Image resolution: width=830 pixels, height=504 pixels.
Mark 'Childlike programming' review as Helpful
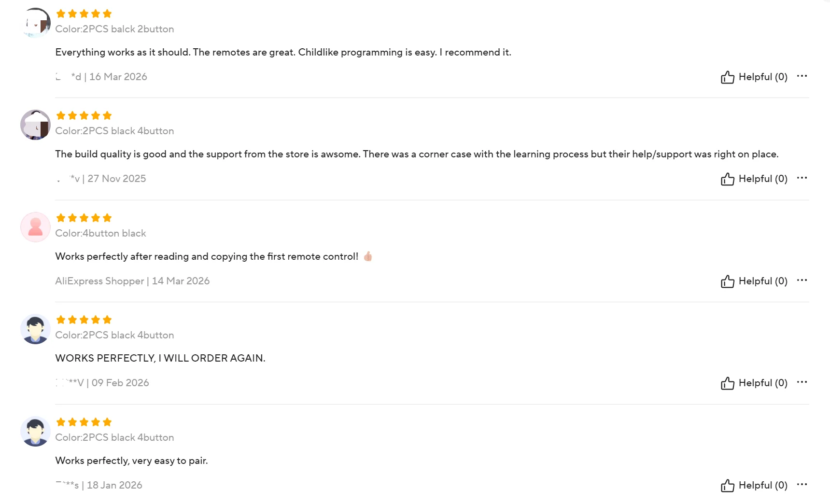pos(754,77)
